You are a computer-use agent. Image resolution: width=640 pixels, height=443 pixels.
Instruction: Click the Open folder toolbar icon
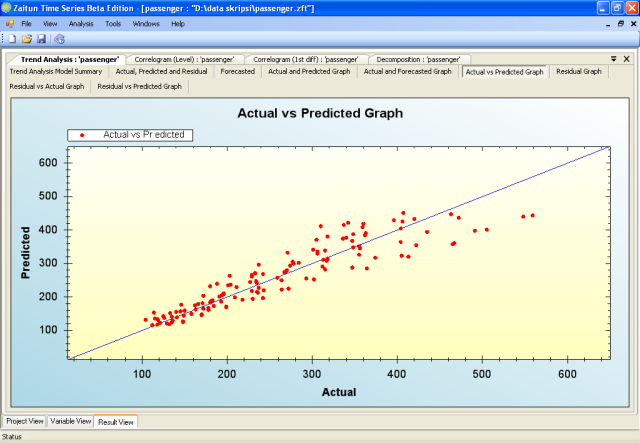tap(26, 39)
